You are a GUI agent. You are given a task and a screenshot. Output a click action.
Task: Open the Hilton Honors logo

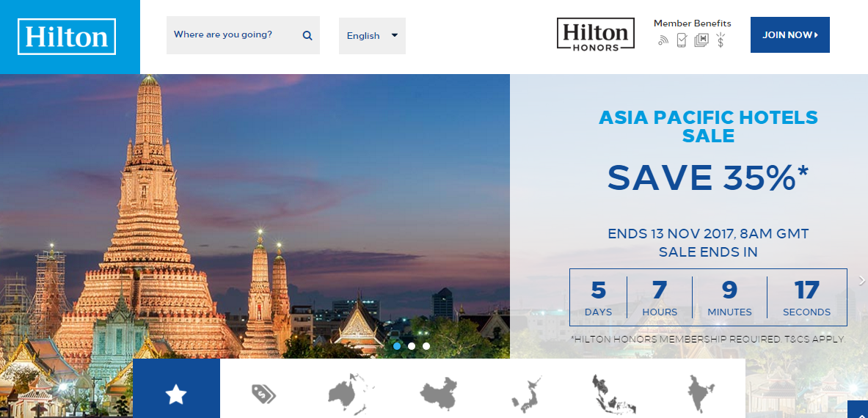(x=596, y=34)
